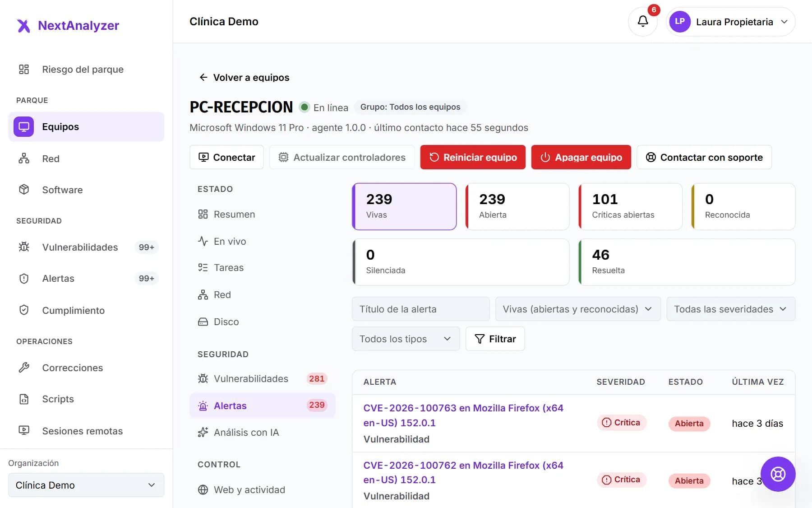The image size is (812, 508).
Task: Click Actualizar controladores
Action: click(x=342, y=157)
